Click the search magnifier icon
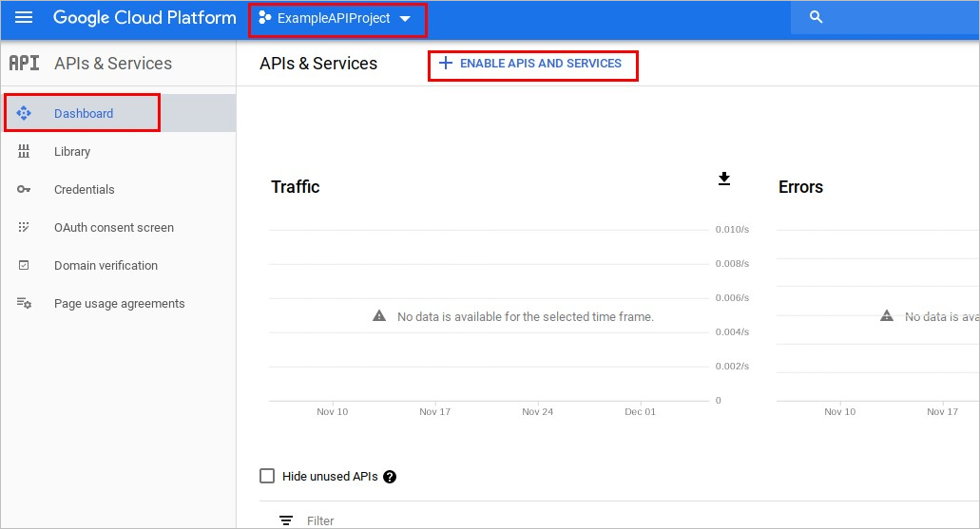This screenshot has width=980, height=529. pos(815,18)
